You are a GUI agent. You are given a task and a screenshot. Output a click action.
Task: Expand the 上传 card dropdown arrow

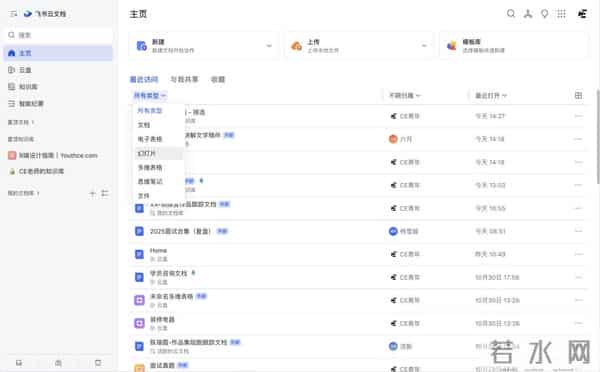tap(424, 46)
